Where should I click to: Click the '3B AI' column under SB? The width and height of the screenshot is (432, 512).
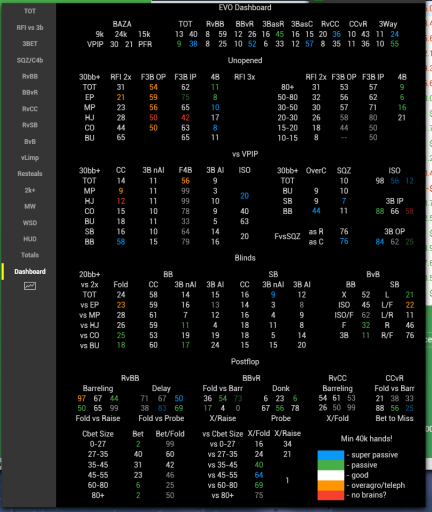coord(302,284)
